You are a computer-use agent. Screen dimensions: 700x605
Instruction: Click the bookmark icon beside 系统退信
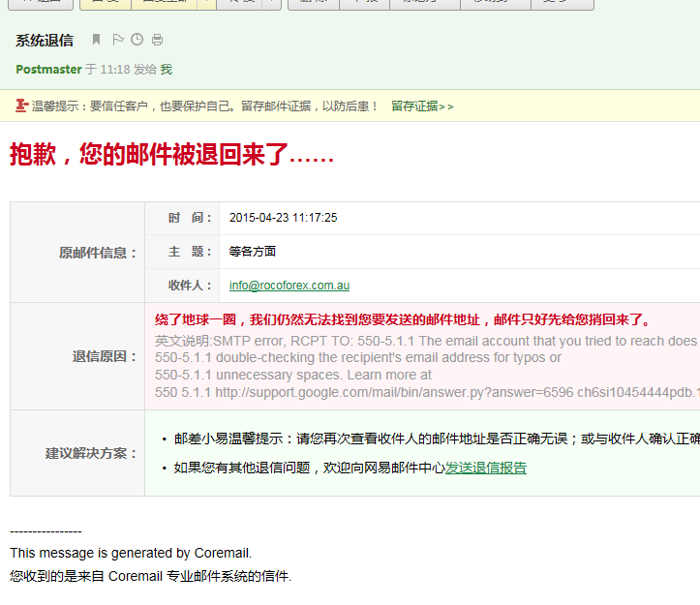pyautogui.click(x=96, y=40)
